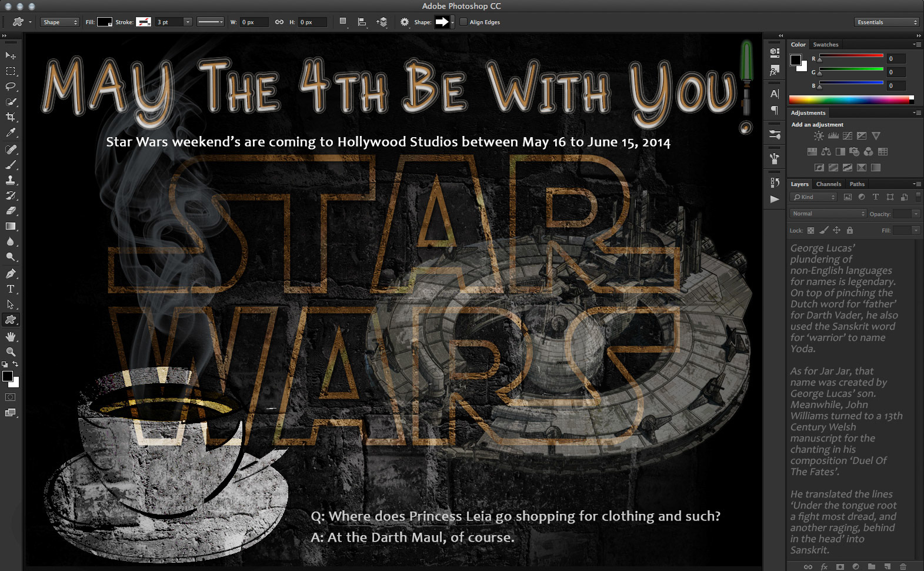Add a Color Balance adjustment
Viewport: 924px width, 571px height.
[826, 152]
